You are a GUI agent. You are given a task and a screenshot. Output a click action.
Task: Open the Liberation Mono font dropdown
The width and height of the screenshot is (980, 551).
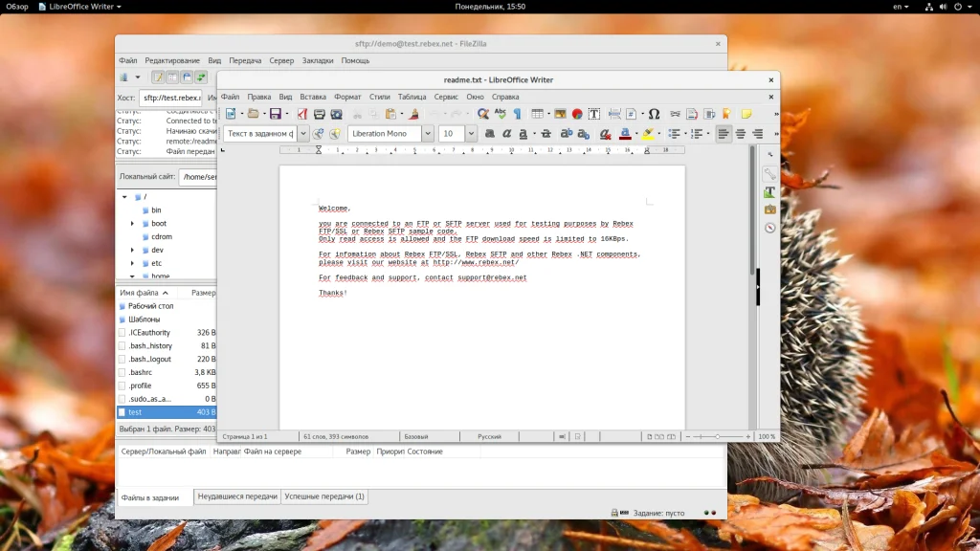click(428, 134)
